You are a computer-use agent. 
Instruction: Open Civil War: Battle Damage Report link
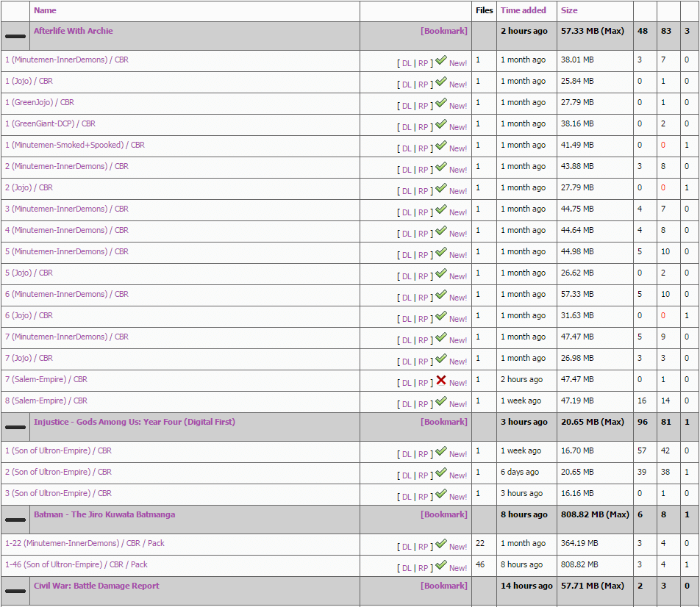tap(96, 586)
